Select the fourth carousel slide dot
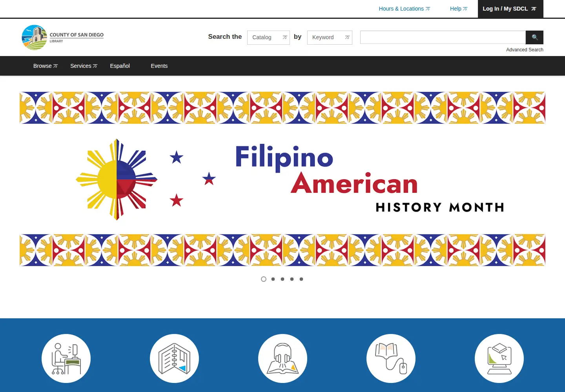 (x=292, y=279)
